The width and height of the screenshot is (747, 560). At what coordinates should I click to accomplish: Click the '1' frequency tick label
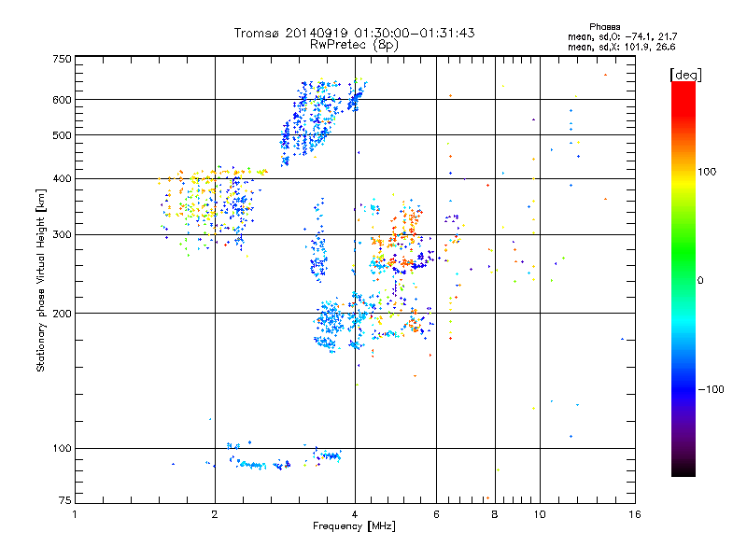[x=75, y=514]
